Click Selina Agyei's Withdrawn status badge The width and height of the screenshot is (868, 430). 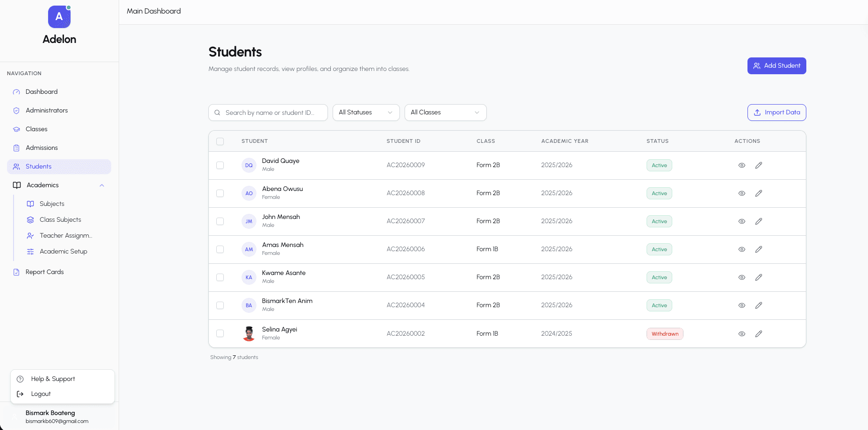point(665,334)
